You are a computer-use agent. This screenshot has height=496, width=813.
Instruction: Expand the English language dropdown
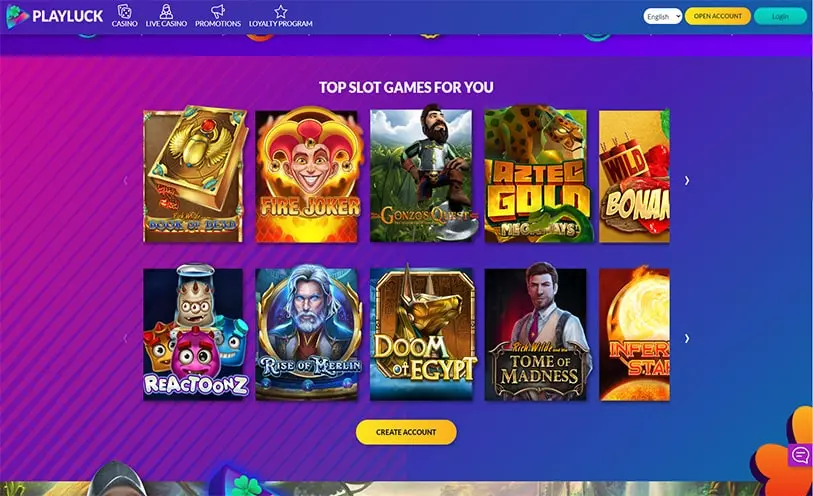(x=663, y=16)
